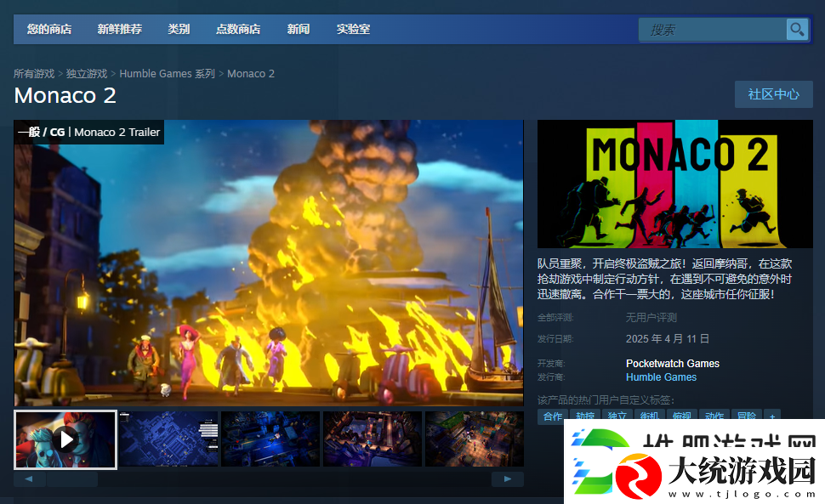Click the left arrow of thumbnail strip
825x504 pixels.
[x=29, y=479]
